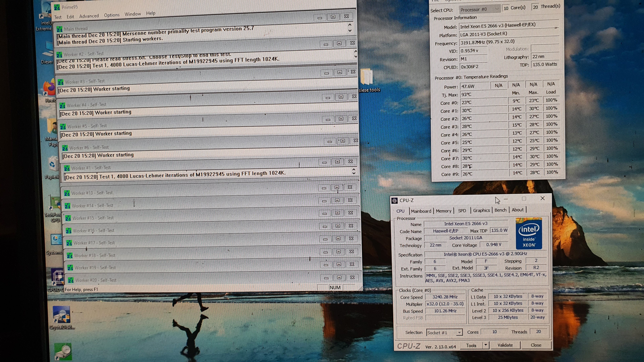The image size is (644, 362).
Task: Switch to the Mainboard tab in CPU-Z
Action: coord(421,211)
